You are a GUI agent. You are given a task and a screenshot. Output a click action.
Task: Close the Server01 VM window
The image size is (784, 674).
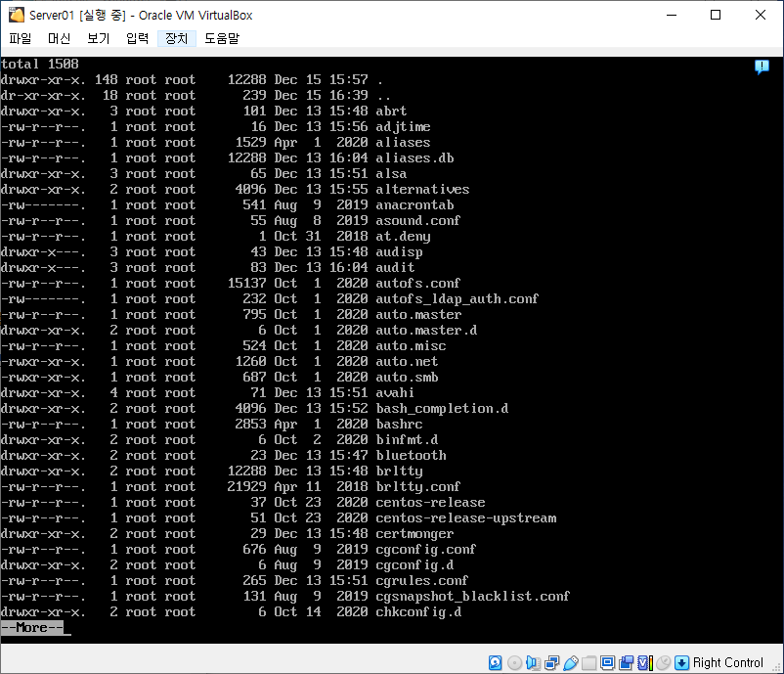tap(760, 15)
